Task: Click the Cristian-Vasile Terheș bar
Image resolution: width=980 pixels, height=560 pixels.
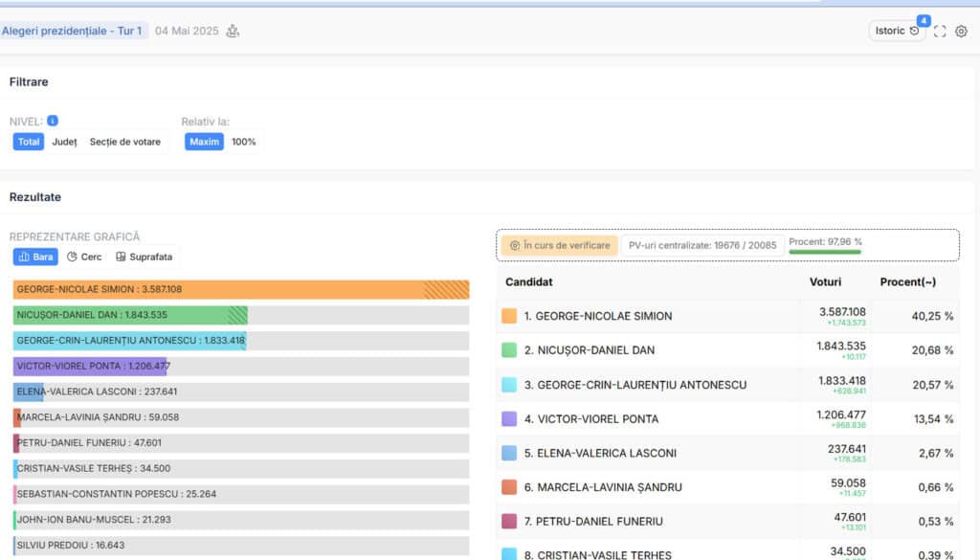Action: point(15,469)
